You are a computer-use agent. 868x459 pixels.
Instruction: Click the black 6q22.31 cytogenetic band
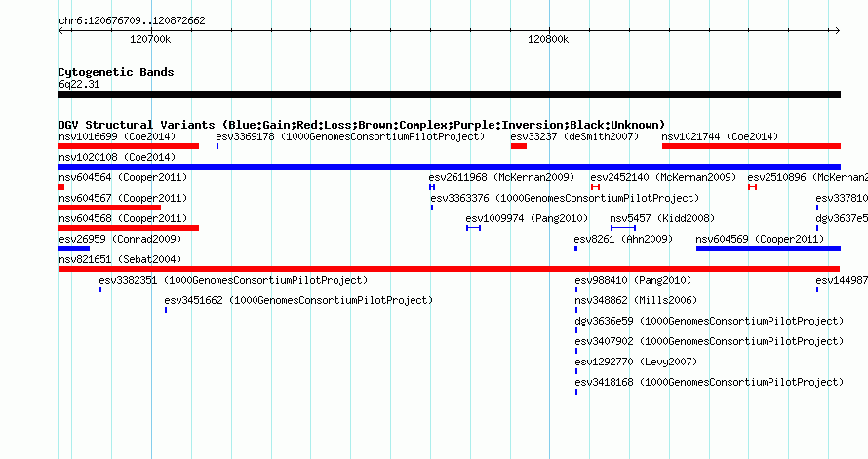(x=449, y=96)
